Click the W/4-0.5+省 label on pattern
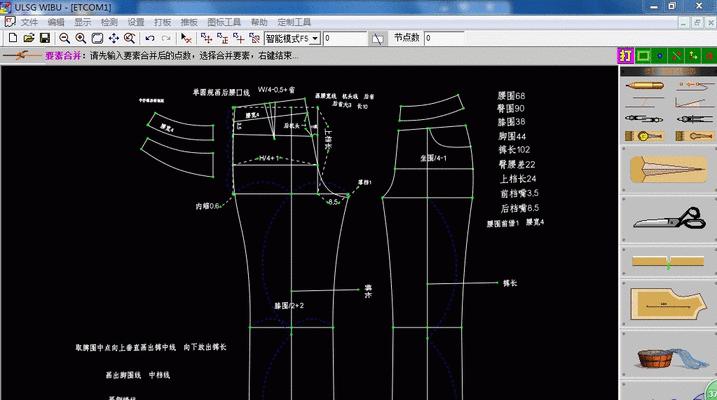The height and width of the screenshot is (400, 717). click(276, 90)
